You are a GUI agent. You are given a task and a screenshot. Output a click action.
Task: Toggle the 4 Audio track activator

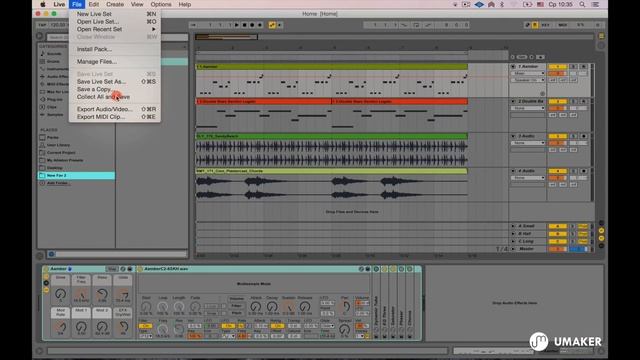(x=558, y=171)
